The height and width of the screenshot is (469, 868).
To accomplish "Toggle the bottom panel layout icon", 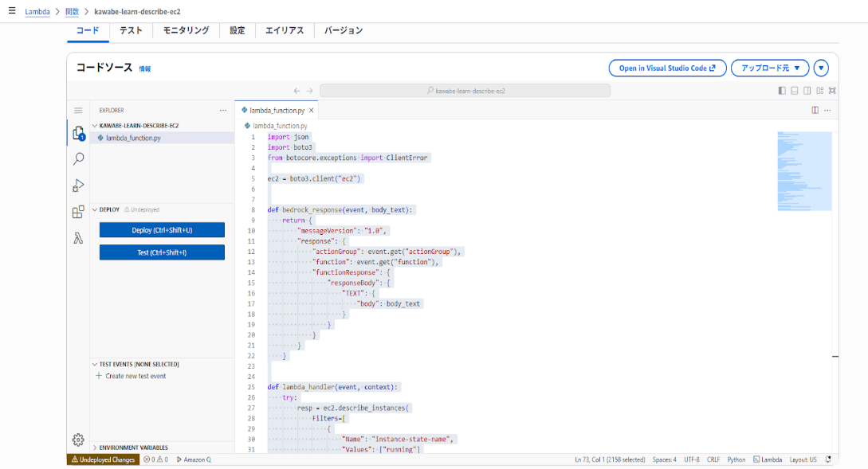I will coord(795,91).
